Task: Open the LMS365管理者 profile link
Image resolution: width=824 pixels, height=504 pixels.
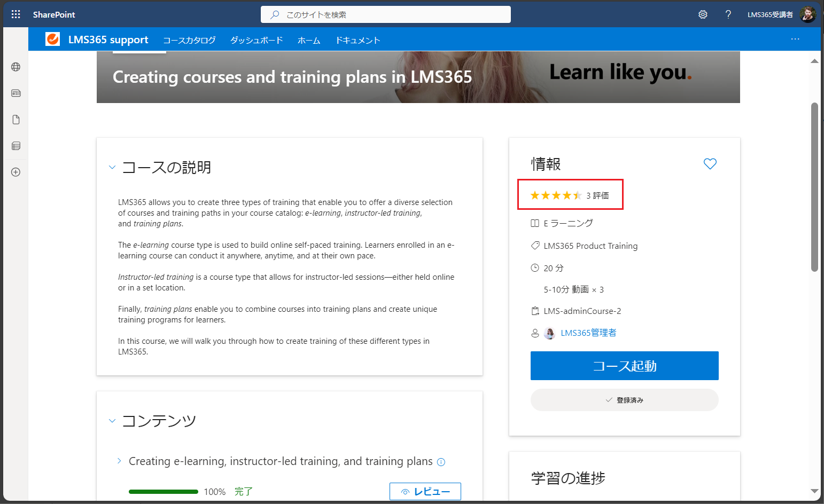Action: [588, 333]
